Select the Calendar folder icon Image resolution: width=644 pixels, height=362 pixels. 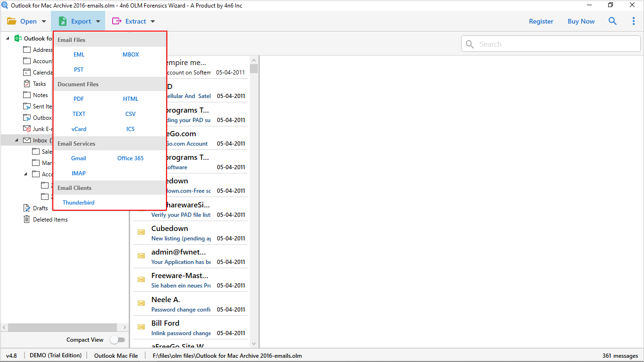[x=27, y=72]
